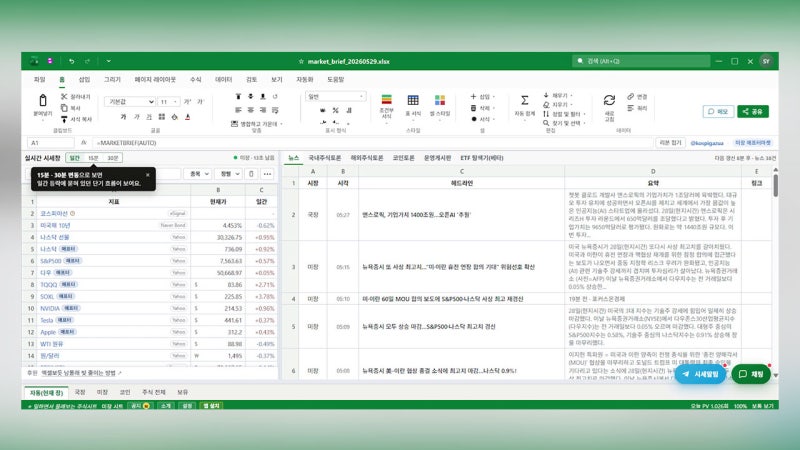Click the formula bar with MARKETBRIEF(AUTO)
The image size is (800, 450).
372,143
